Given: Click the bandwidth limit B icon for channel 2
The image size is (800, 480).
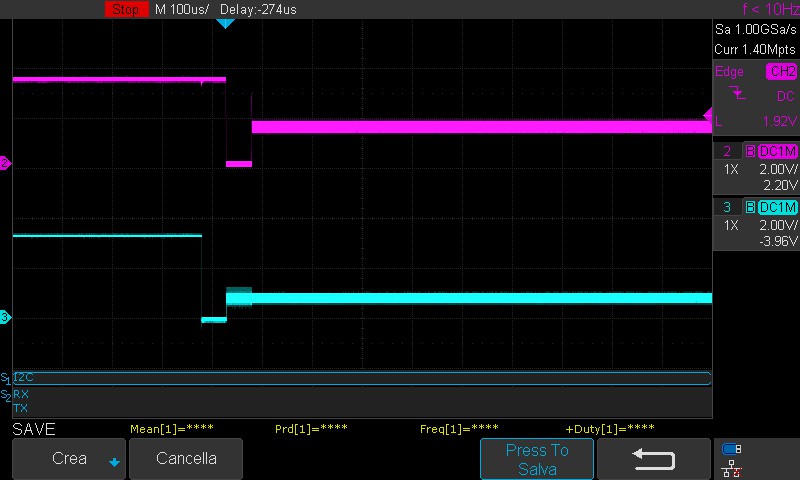Looking at the screenshot, I should tap(750, 151).
